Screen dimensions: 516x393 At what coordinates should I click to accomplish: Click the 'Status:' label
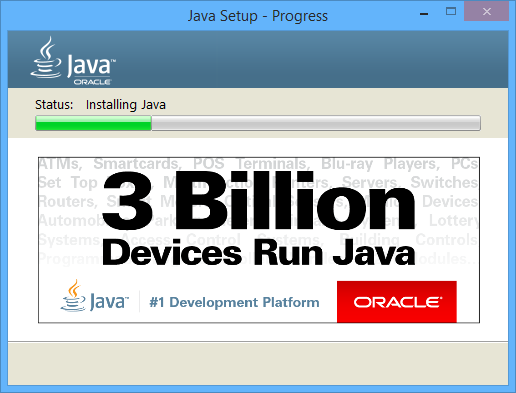54,105
